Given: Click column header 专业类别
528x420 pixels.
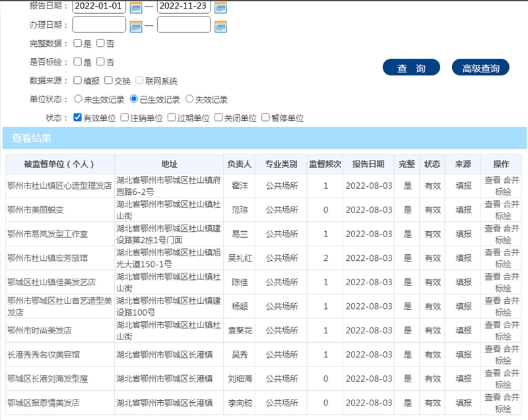Looking at the screenshot, I should coord(281,164).
